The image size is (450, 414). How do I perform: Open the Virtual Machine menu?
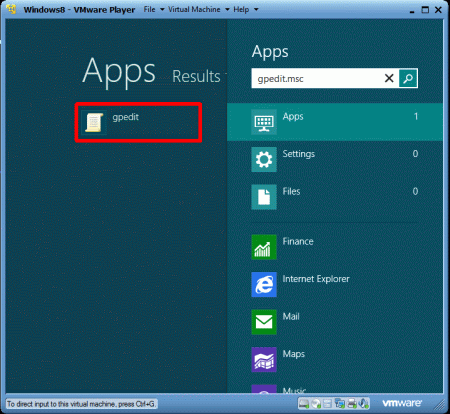point(194,9)
